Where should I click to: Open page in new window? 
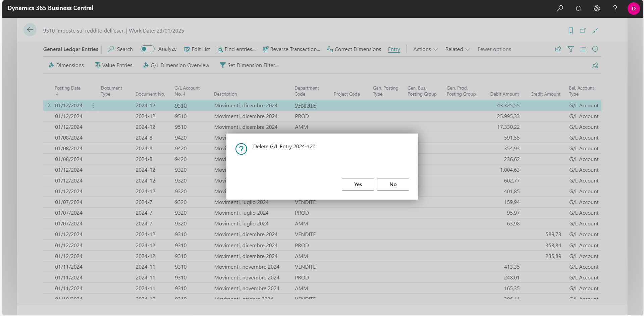point(583,31)
